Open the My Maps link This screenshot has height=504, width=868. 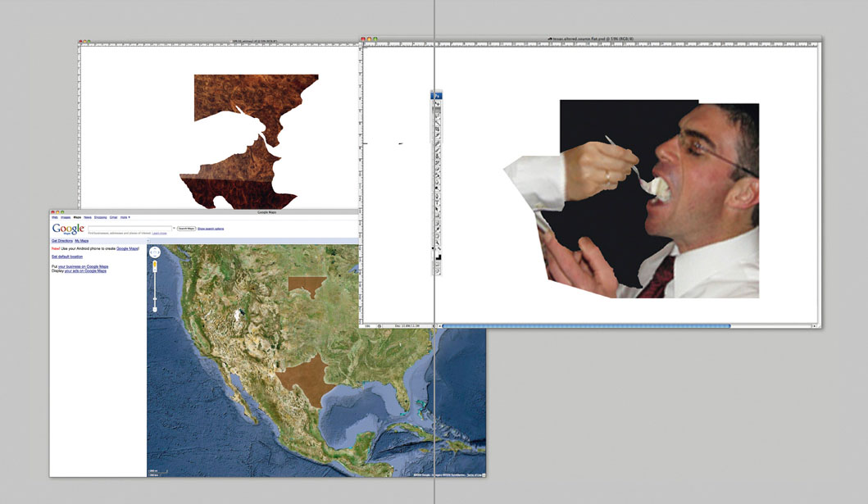pyautogui.click(x=82, y=241)
